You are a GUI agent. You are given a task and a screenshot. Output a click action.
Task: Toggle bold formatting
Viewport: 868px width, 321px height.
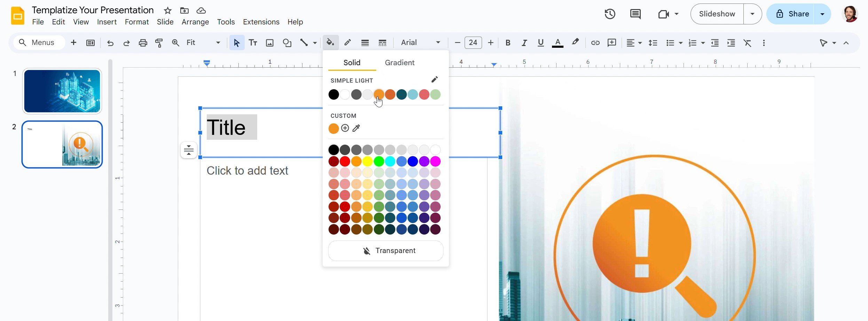click(x=507, y=43)
